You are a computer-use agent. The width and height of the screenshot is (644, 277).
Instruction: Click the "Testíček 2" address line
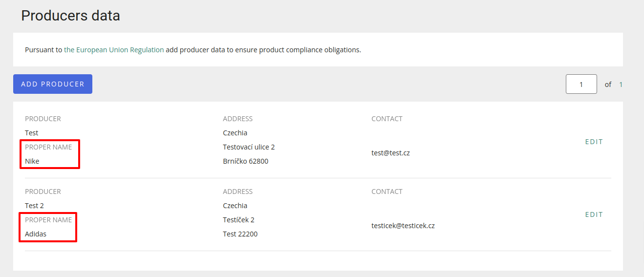(x=238, y=220)
